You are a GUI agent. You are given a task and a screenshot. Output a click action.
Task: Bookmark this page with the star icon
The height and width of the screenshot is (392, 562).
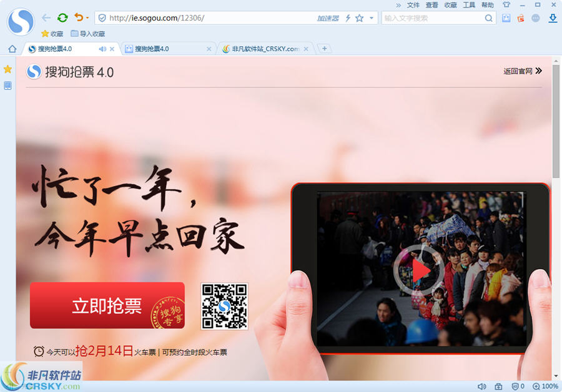tap(360, 18)
